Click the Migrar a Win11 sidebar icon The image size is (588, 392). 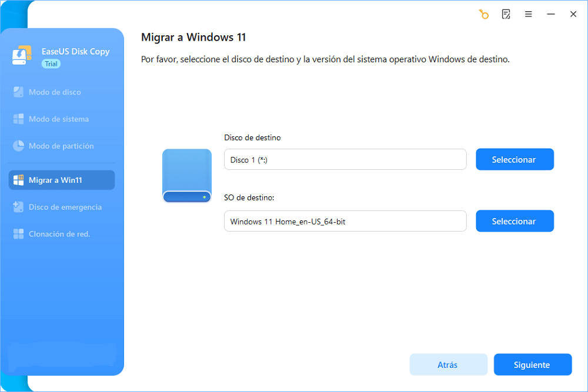pos(18,180)
